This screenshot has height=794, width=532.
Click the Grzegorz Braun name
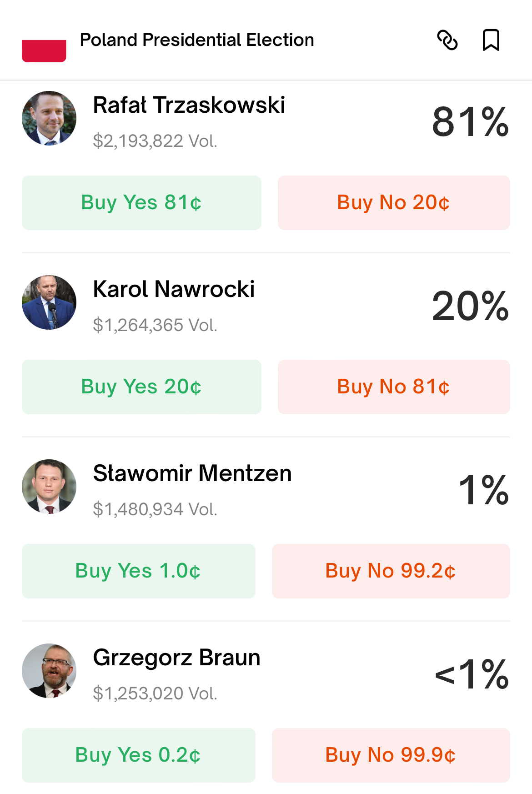pos(176,658)
